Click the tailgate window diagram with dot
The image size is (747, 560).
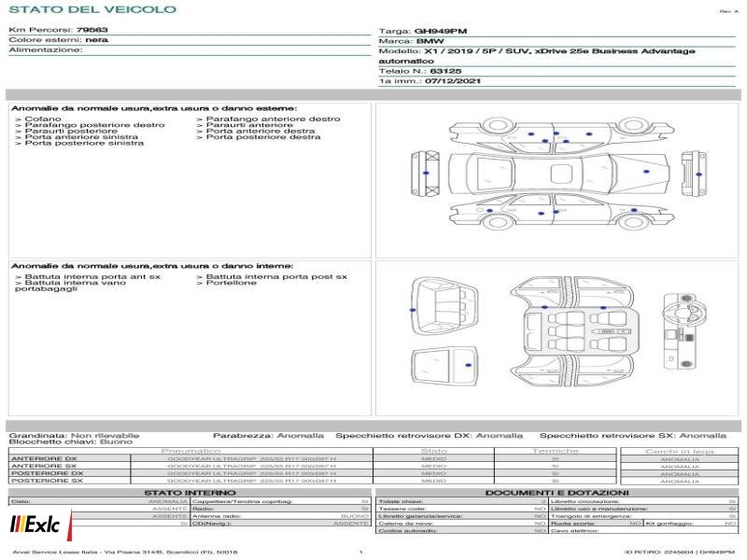tap(444, 365)
